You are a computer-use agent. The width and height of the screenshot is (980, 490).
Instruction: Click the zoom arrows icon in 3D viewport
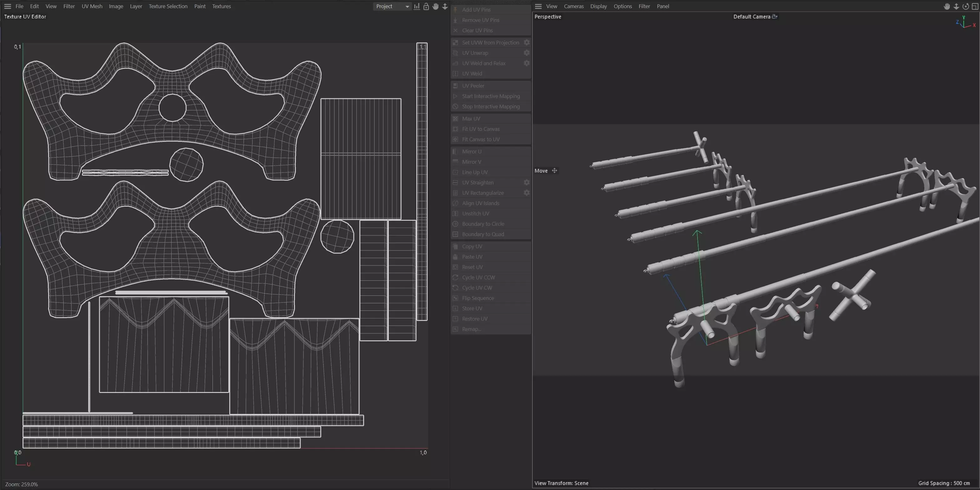(x=956, y=7)
